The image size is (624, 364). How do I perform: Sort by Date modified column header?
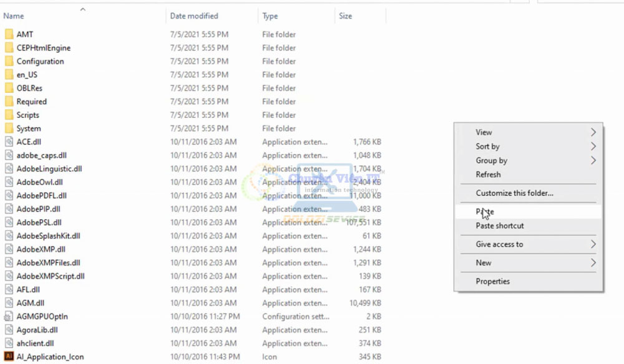(x=194, y=16)
